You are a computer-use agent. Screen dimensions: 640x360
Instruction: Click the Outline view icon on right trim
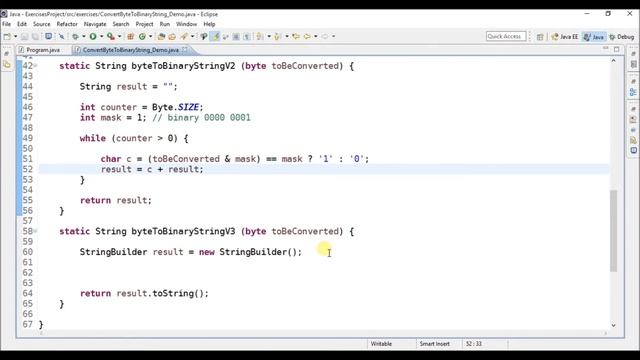(633, 92)
